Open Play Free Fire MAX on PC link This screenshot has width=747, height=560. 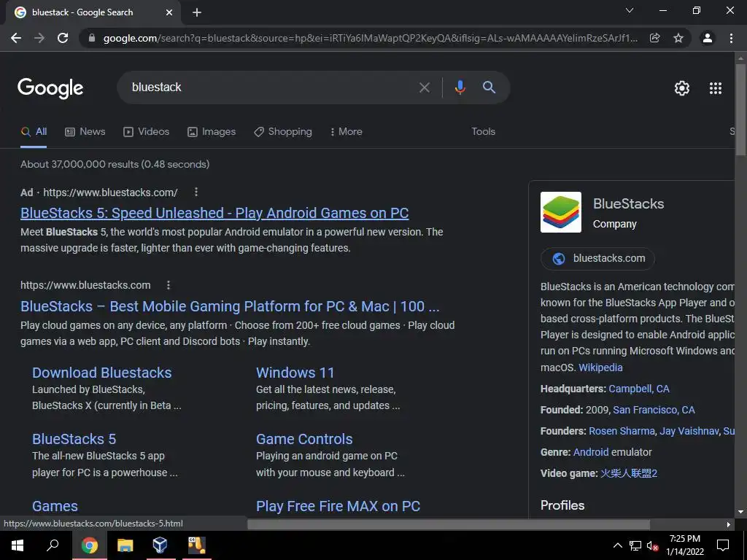[x=338, y=506]
